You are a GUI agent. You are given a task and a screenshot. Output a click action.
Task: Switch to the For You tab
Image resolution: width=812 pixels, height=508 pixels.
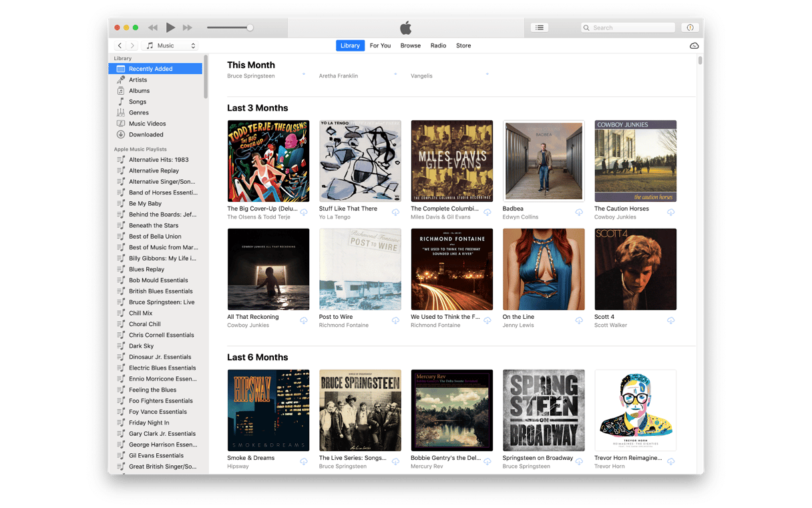(380, 45)
